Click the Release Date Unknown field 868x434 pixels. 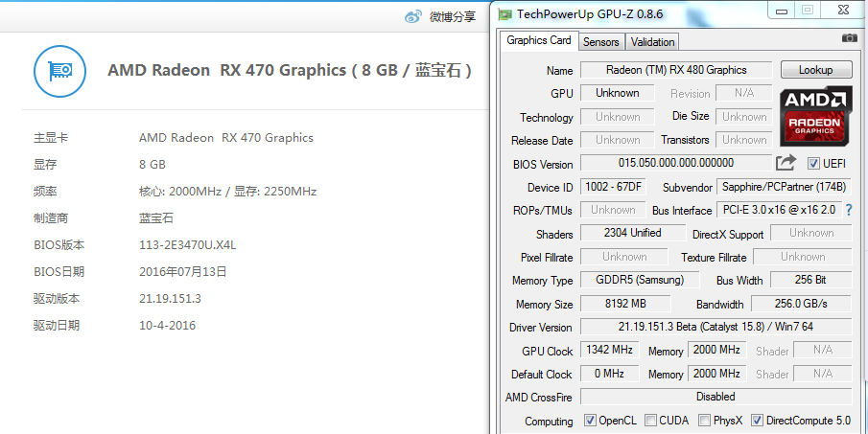(x=618, y=140)
